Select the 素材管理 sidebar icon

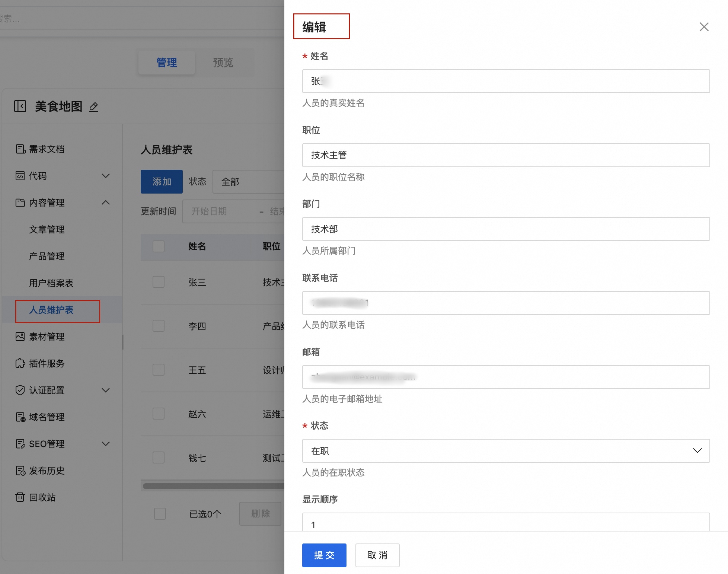click(20, 337)
